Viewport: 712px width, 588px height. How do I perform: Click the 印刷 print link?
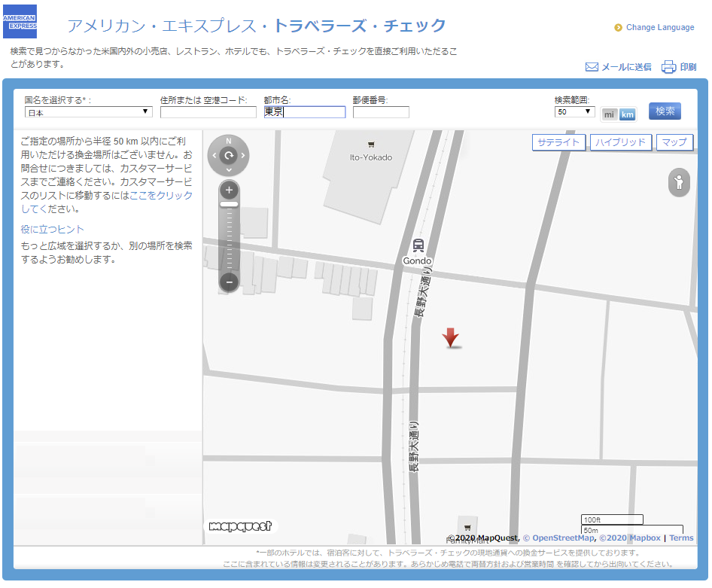688,67
